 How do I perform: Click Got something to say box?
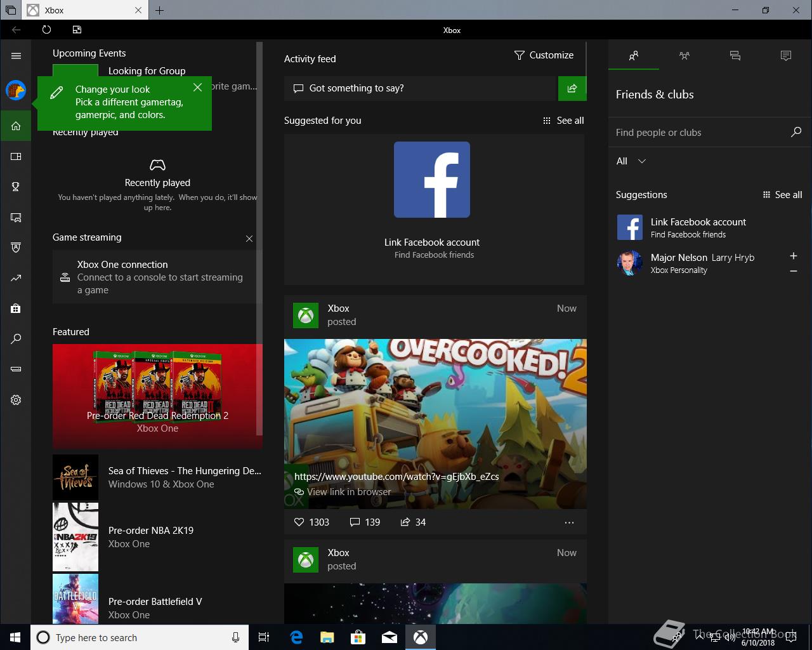pos(420,88)
